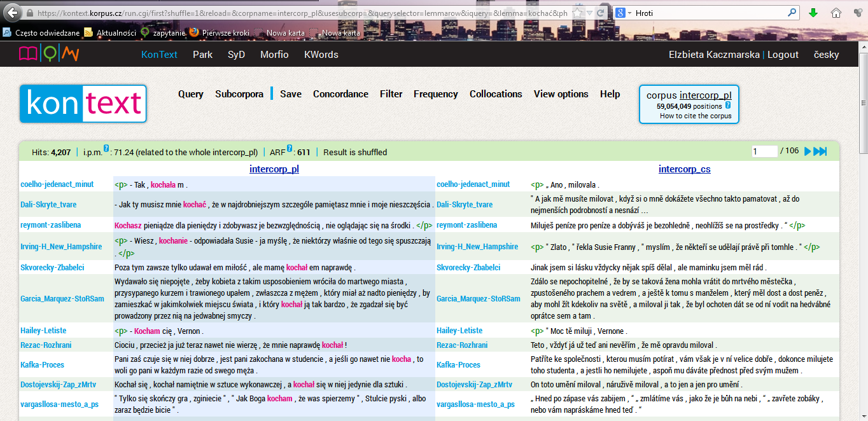Open reymont-zaslibena source beside the Polish line
The width and height of the screenshot is (868, 421).
(x=51, y=225)
